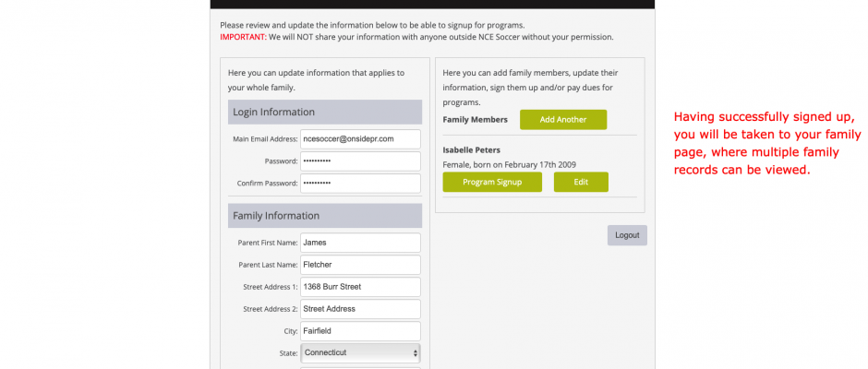
Task: Select the Confirm Password field
Action: (x=360, y=184)
